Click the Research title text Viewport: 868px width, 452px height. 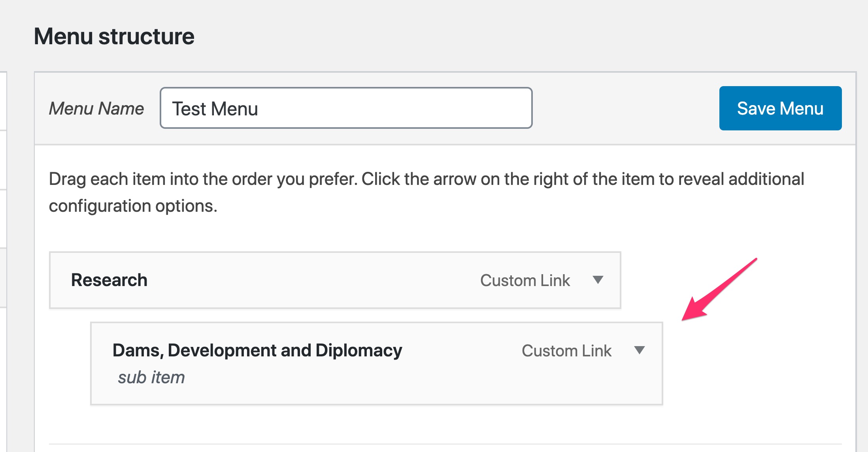pyautogui.click(x=109, y=280)
